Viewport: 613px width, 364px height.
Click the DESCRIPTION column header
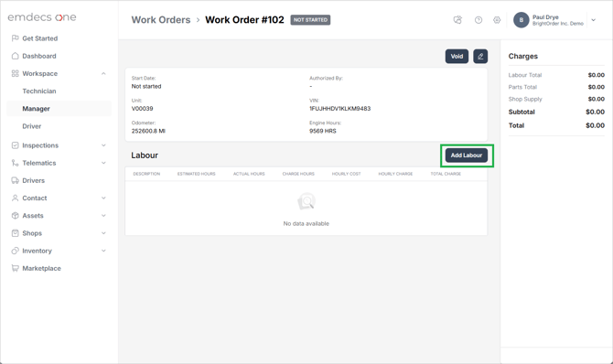point(146,174)
